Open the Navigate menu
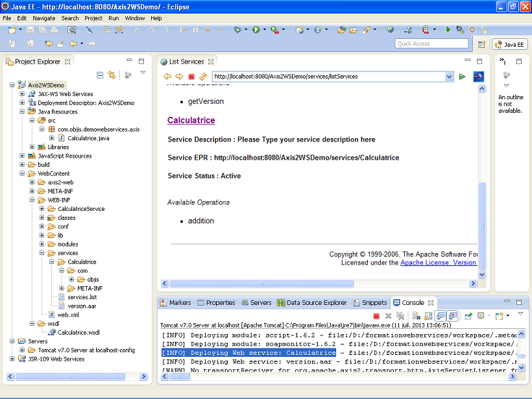This screenshot has width=532, height=399. tap(44, 18)
